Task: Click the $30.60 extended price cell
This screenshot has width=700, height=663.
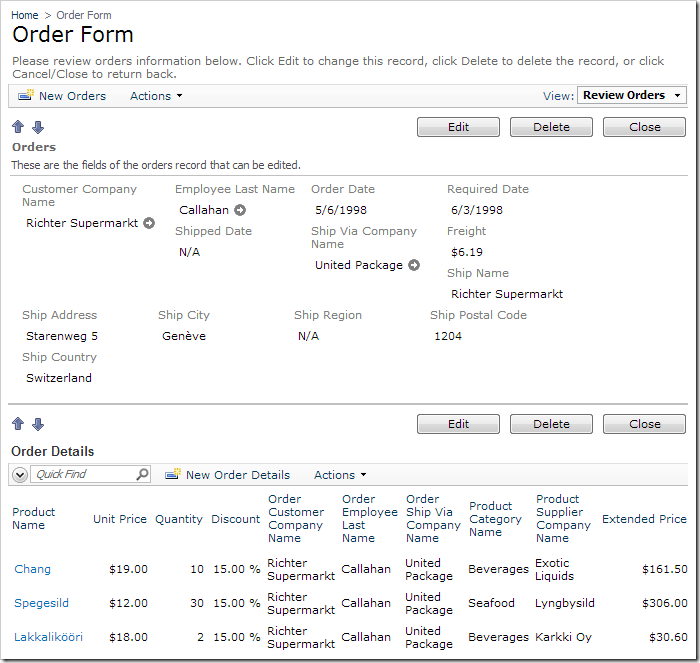Action: pos(668,637)
